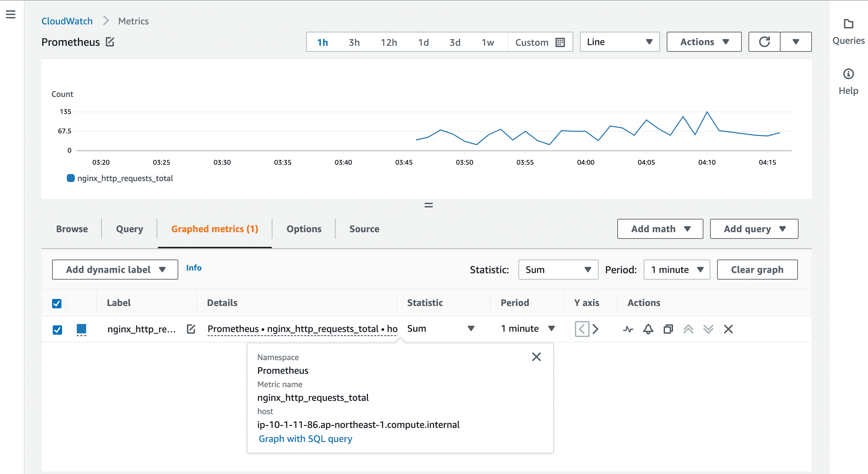Click the Metrics breadcrumb text
Viewport: 868px width, 474px height.
click(133, 21)
